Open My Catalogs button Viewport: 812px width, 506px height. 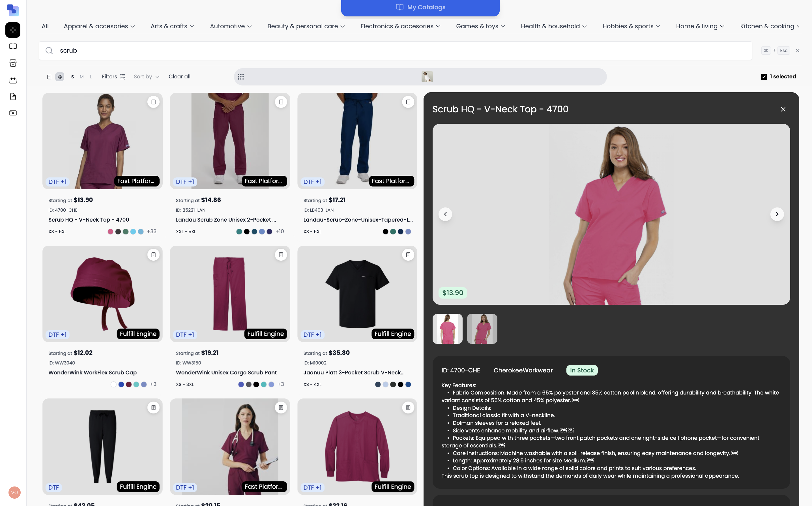tap(420, 7)
